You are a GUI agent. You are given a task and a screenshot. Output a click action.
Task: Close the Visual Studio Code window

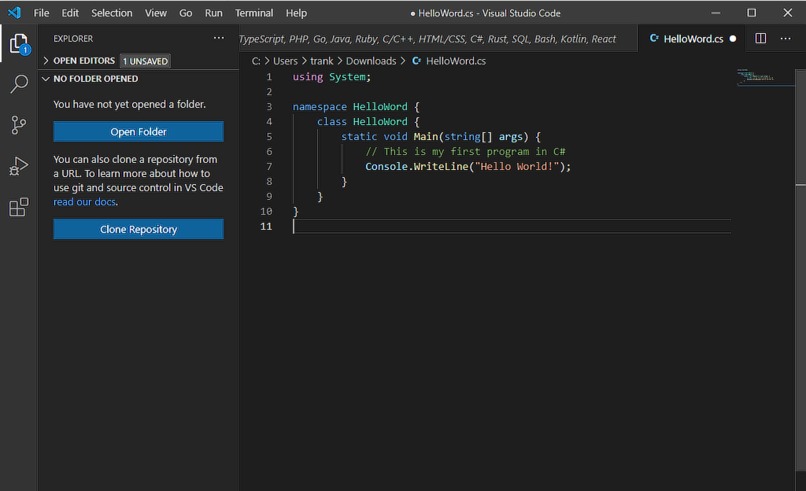click(x=787, y=13)
